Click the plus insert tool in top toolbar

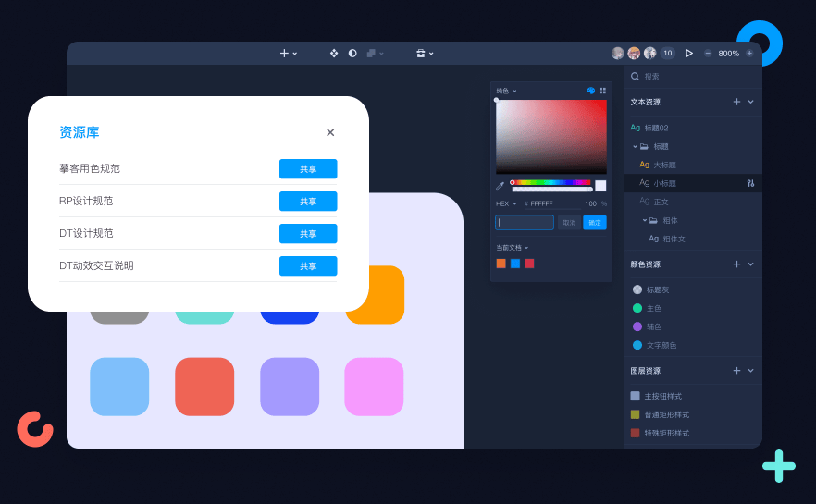click(285, 54)
